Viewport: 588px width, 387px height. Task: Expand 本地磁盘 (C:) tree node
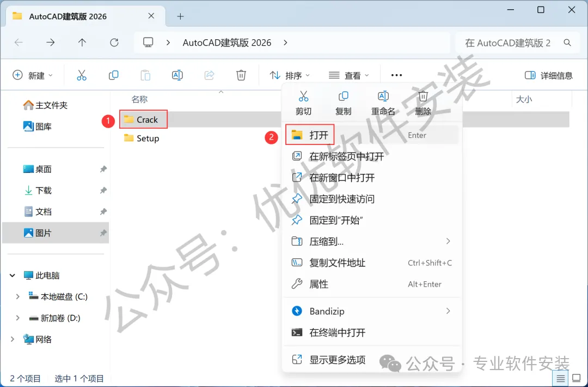click(x=17, y=297)
